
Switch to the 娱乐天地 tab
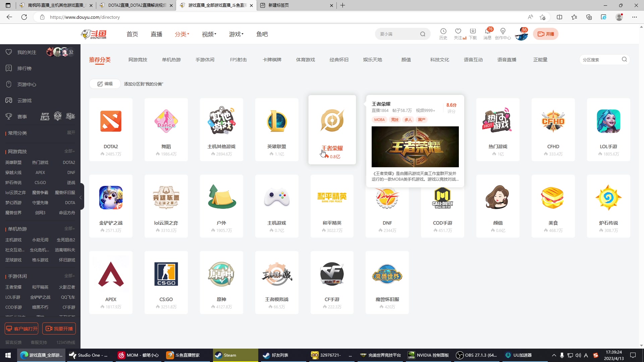click(x=372, y=60)
